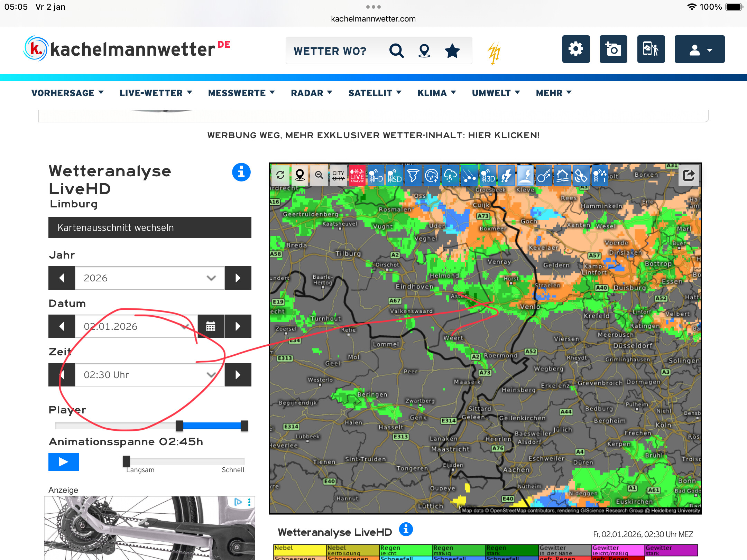Open AdChoices icon on the advertisement
The image size is (747, 560).
[x=238, y=502]
